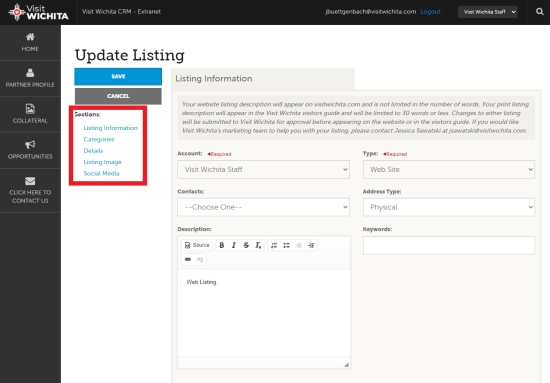Open the Address Type dropdown
Screen dimensions: 550x383
point(449,207)
